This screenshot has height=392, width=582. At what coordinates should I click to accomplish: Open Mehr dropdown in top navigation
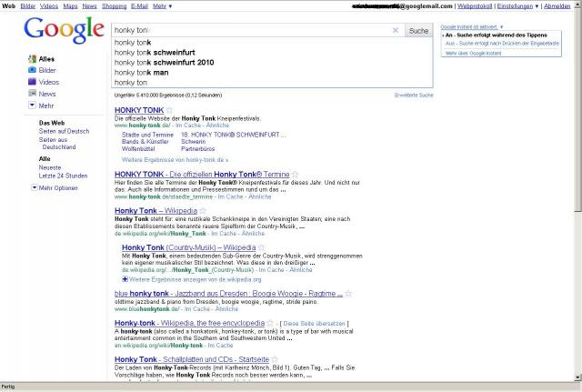tap(162, 6)
